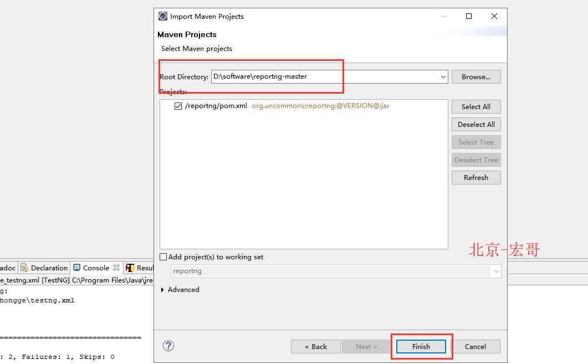Click the Finish button

coord(421,346)
